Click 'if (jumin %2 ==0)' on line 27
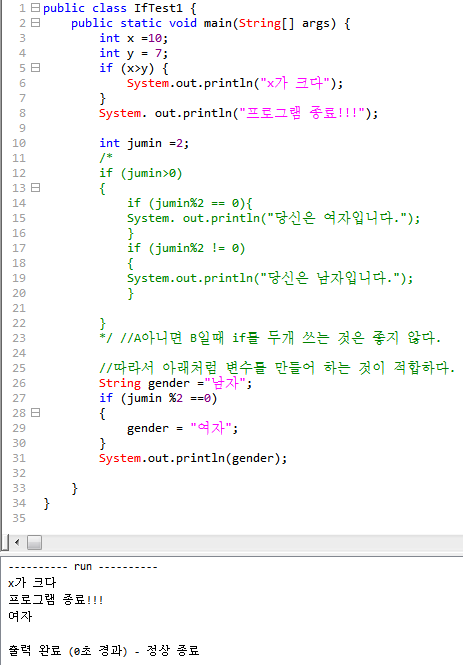The height and width of the screenshot is (665, 463). pyautogui.click(x=158, y=398)
